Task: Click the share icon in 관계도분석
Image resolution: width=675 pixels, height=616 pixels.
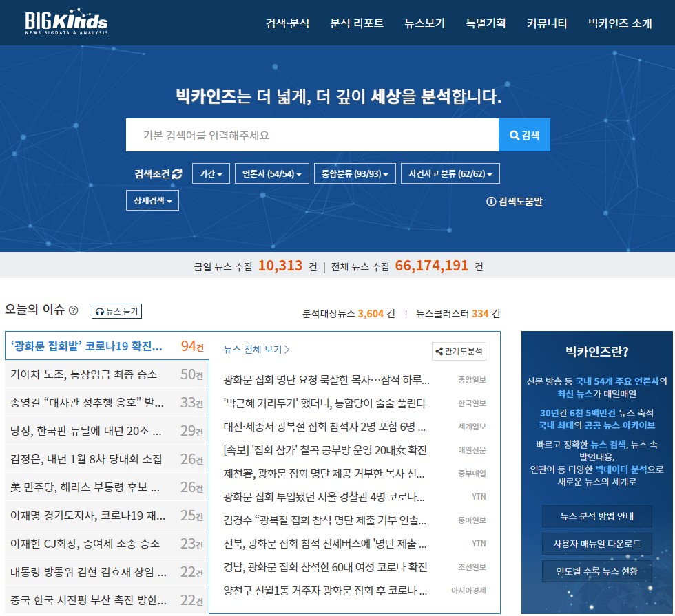Action: [439, 352]
